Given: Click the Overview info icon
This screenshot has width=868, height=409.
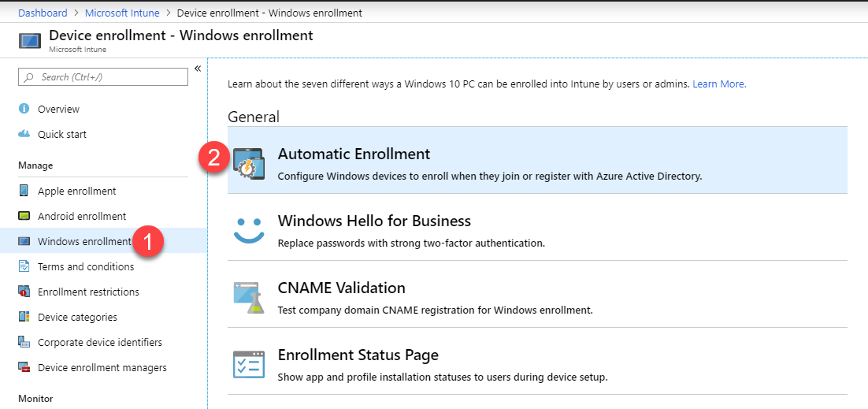Looking at the screenshot, I should pos(24,109).
